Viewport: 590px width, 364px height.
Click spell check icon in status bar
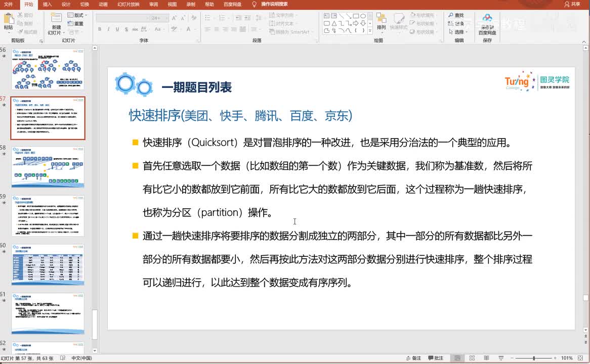[63, 358]
